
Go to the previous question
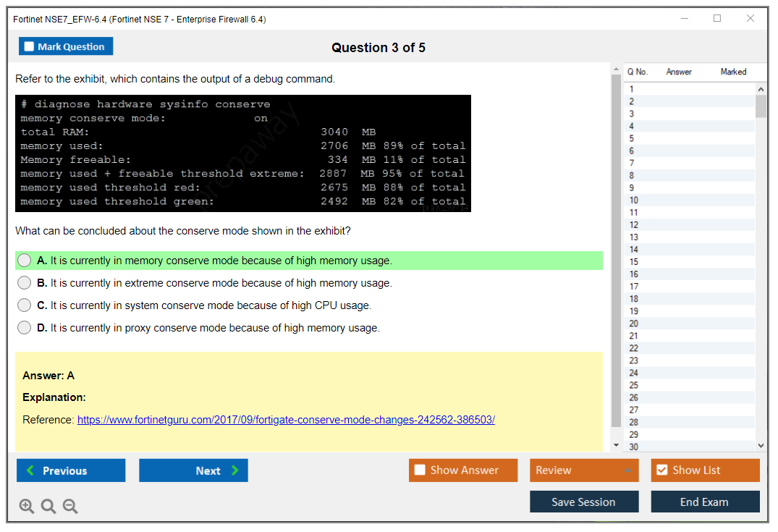71,470
